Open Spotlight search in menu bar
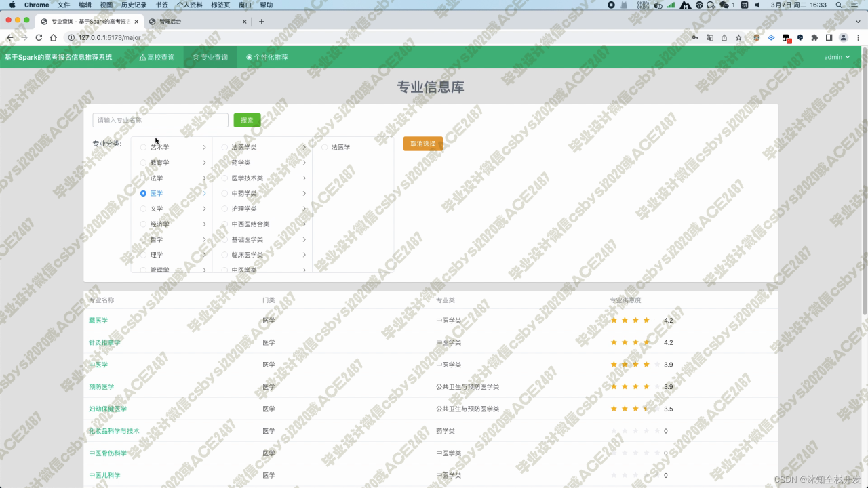Screen dimensions: 868x488 (x=840, y=5)
